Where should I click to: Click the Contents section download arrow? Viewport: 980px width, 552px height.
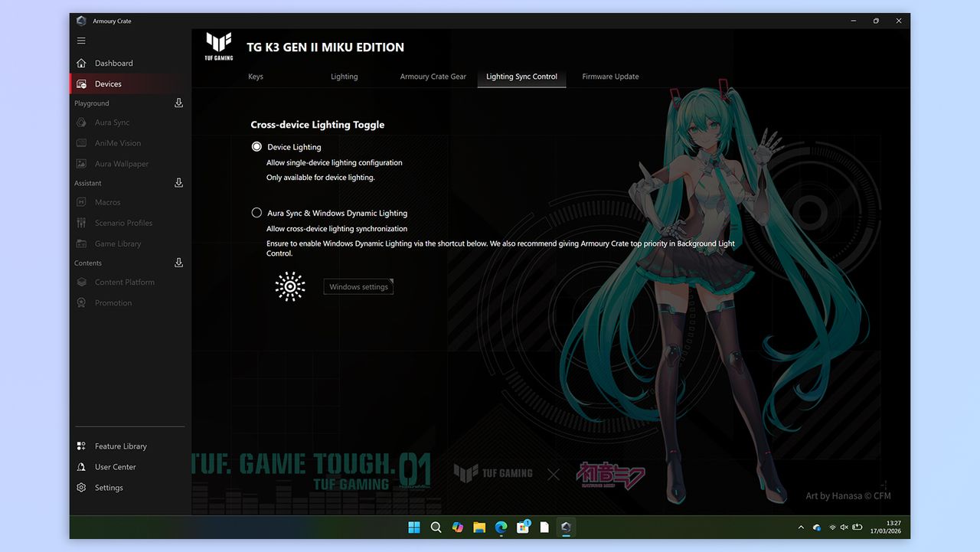(x=178, y=263)
